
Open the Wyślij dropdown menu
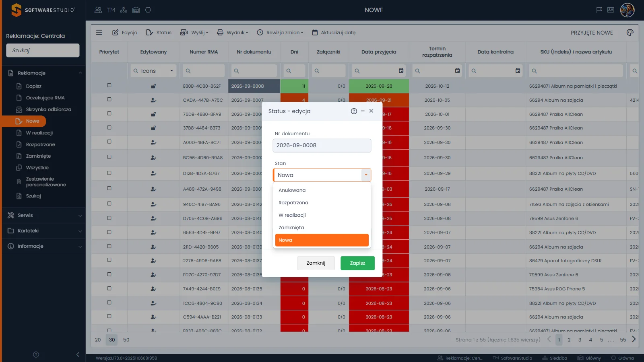point(194,33)
